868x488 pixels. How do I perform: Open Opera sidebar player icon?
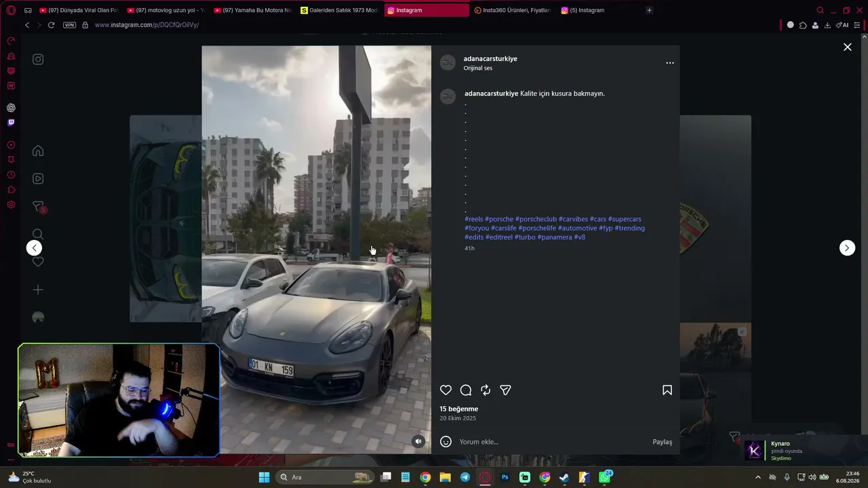pyautogui.click(x=11, y=145)
